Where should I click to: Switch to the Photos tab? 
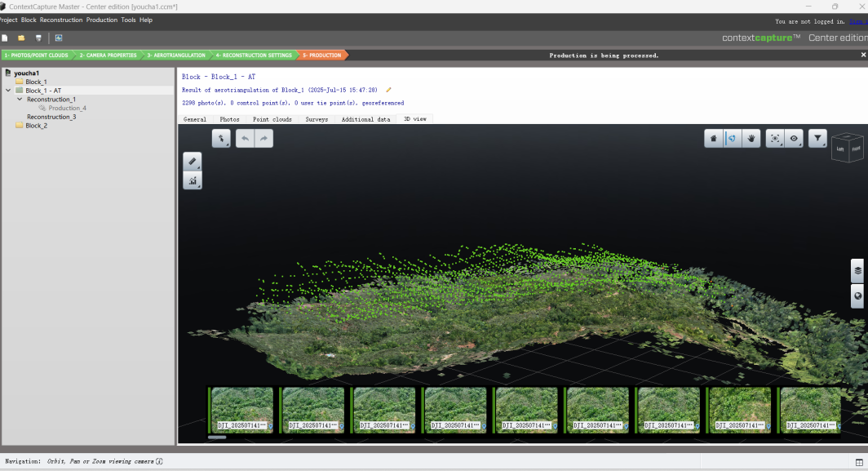click(229, 119)
